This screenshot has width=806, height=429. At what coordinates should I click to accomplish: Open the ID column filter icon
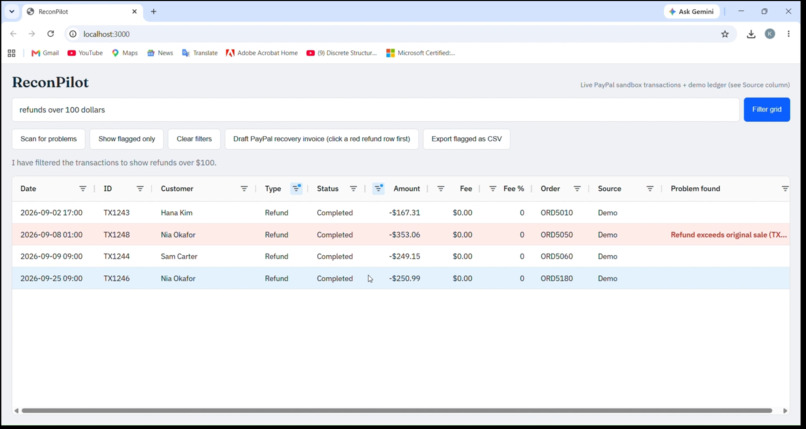pyautogui.click(x=140, y=189)
